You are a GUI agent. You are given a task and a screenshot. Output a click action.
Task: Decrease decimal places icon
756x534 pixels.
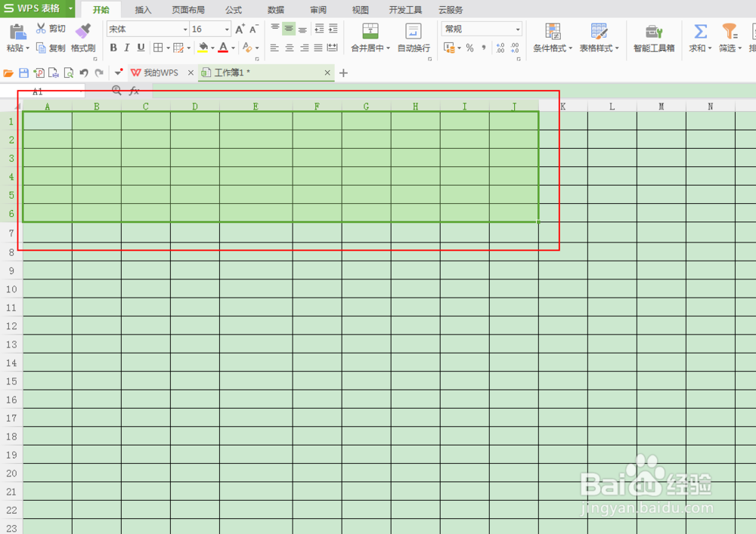[515, 48]
